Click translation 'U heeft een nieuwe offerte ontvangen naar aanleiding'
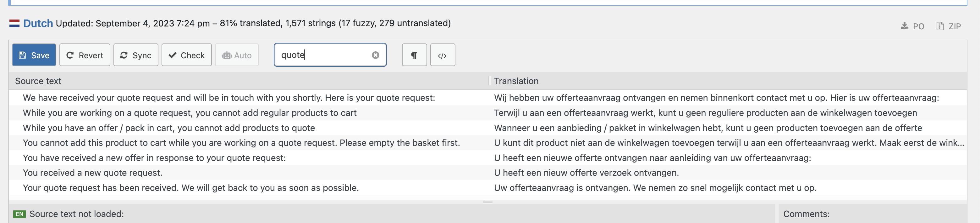This screenshot has width=980, height=223. (652, 158)
